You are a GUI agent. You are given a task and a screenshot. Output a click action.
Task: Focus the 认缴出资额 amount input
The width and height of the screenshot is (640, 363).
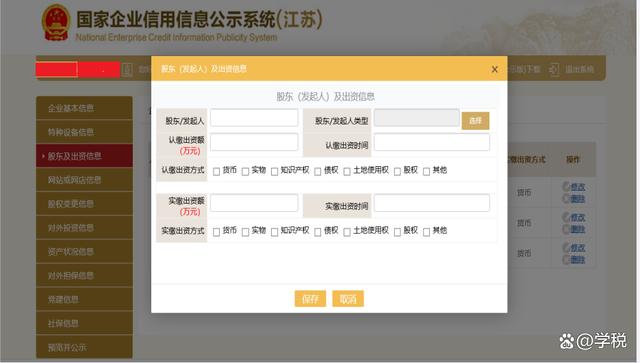click(x=254, y=142)
